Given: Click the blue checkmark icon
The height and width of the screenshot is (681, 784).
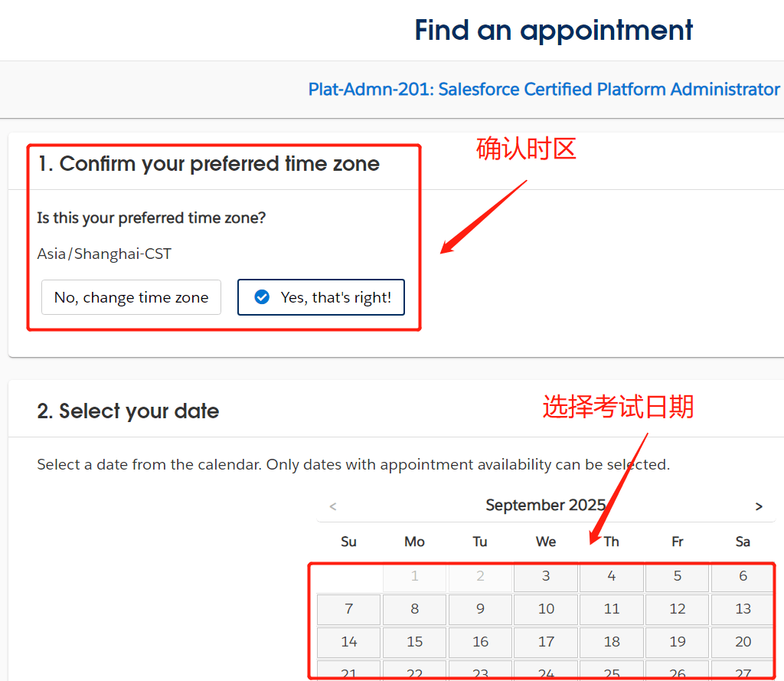Looking at the screenshot, I should pos(262,297).
